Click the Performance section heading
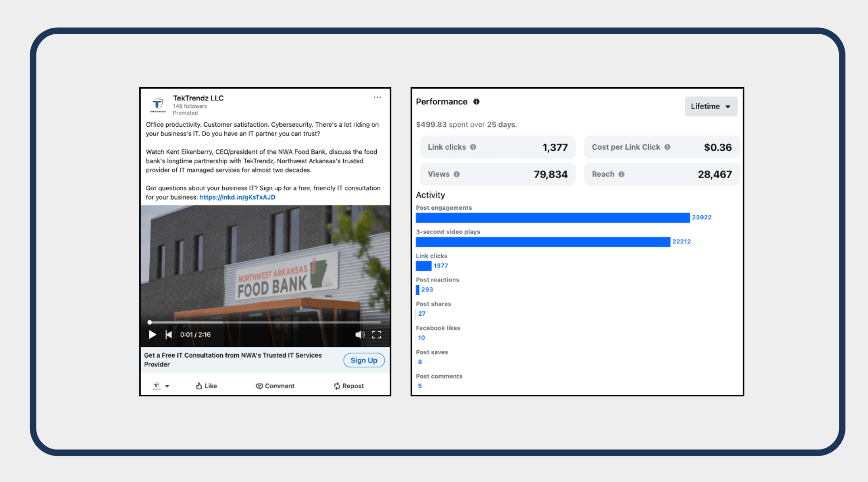 point(441,101)
